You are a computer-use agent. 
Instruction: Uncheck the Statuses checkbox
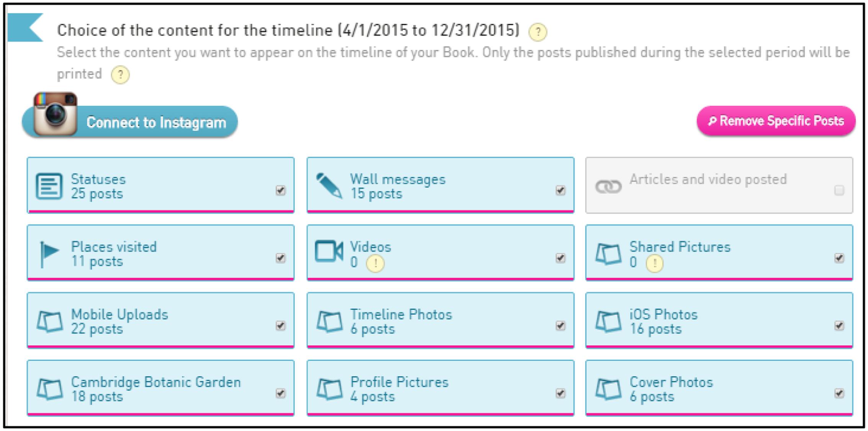[281, 190]
